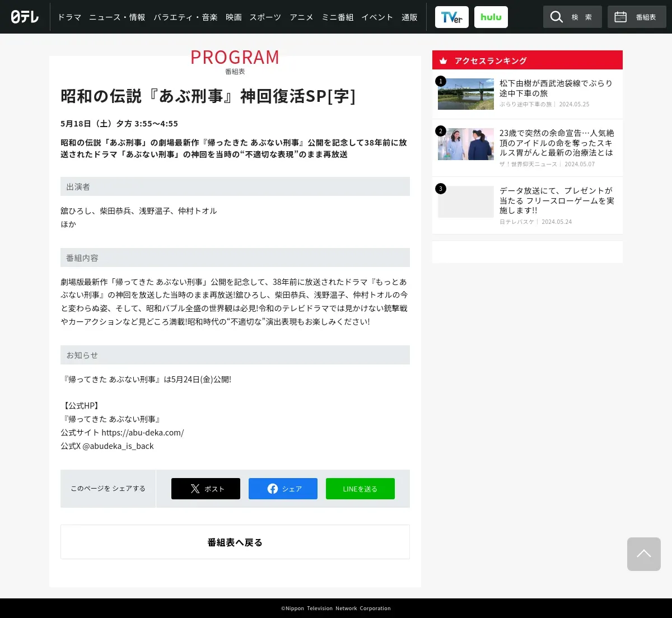This screenshot has height=618, width=672.
Task: Click the calendar icon for 番組表
Action: 620,17
